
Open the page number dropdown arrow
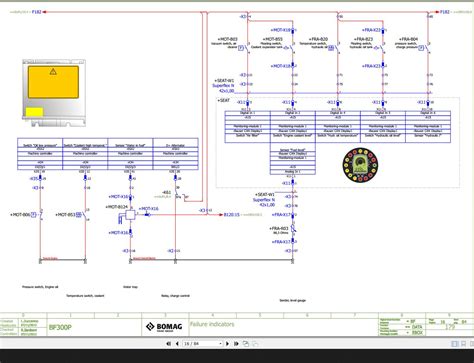tap(220, 344)
